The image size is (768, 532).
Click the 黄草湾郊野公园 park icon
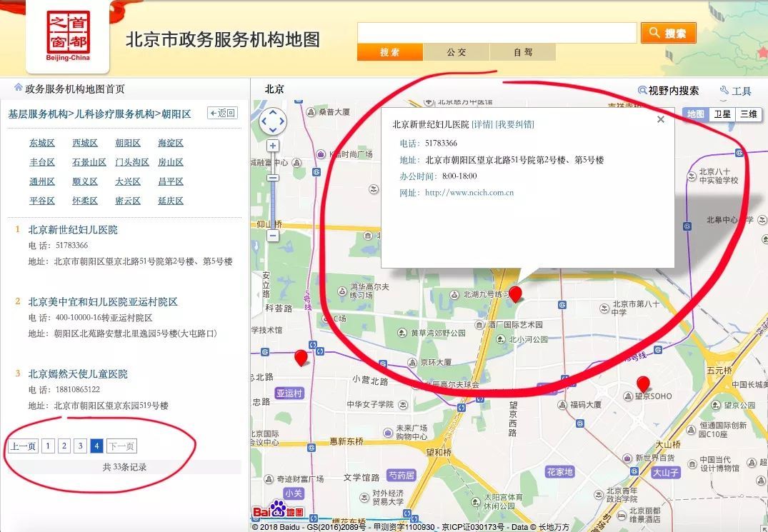tap(402, 333)
